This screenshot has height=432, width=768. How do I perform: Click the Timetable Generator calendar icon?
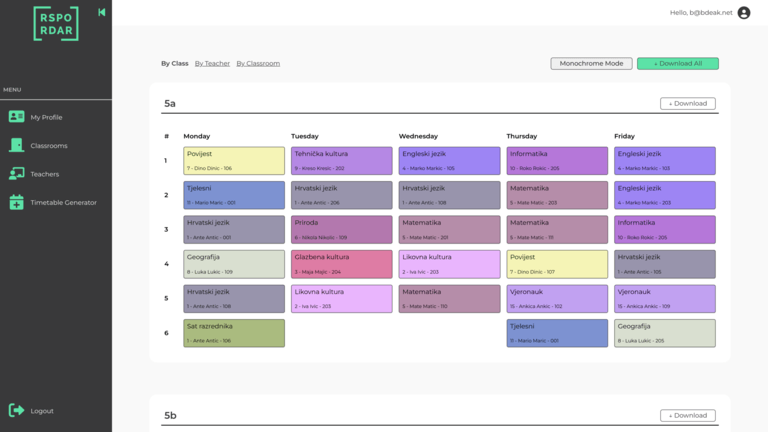point(16,202)
